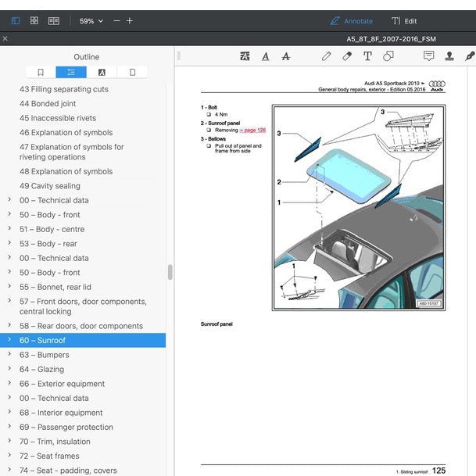Switch to Edit mode
The height and width of the screenshot is (476, 476).
(404, 21)
